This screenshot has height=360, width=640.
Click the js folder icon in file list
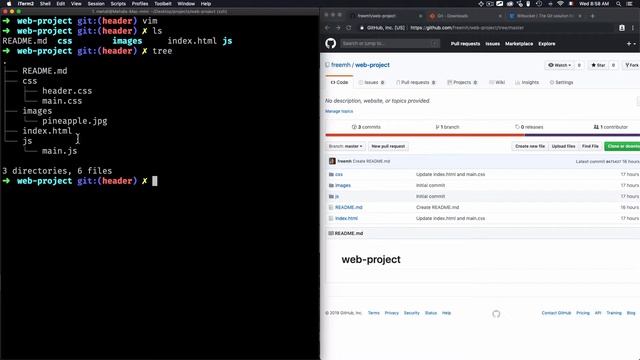click(x=331, y=196)
